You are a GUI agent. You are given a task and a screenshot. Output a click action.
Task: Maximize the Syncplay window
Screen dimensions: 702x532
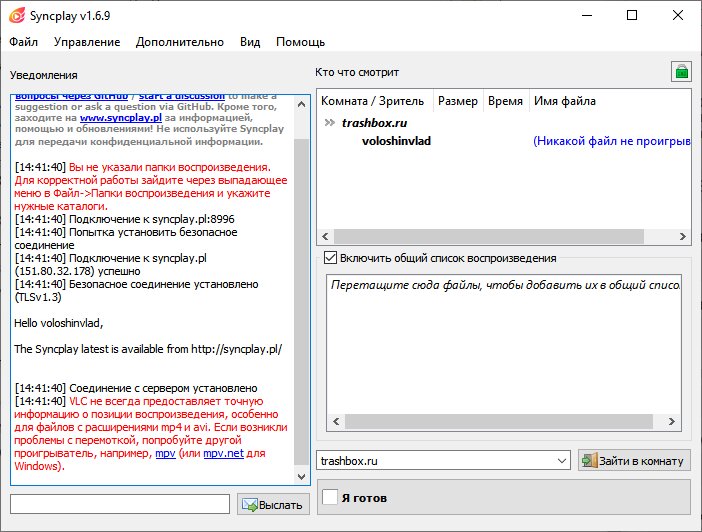pos(632,15)
